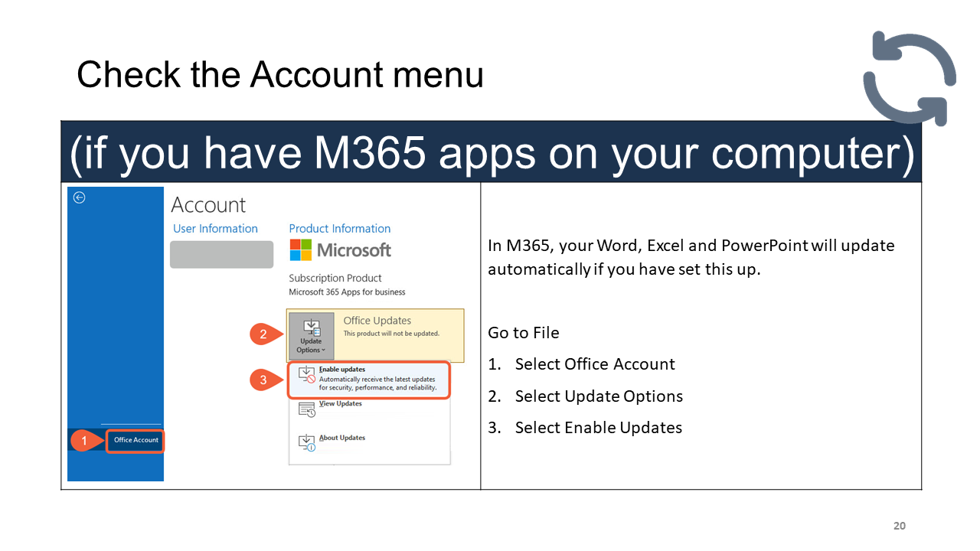980x551 pixels.
Task: Choose View Updates from the menu
Action: (369, 408)
